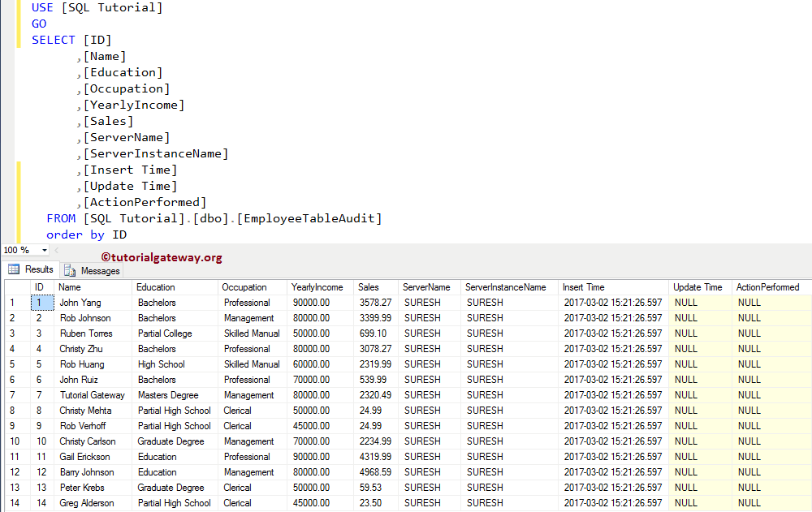Click the ActionPerformed column header
This screenshot has height=512, width=812.
point(768,286)
